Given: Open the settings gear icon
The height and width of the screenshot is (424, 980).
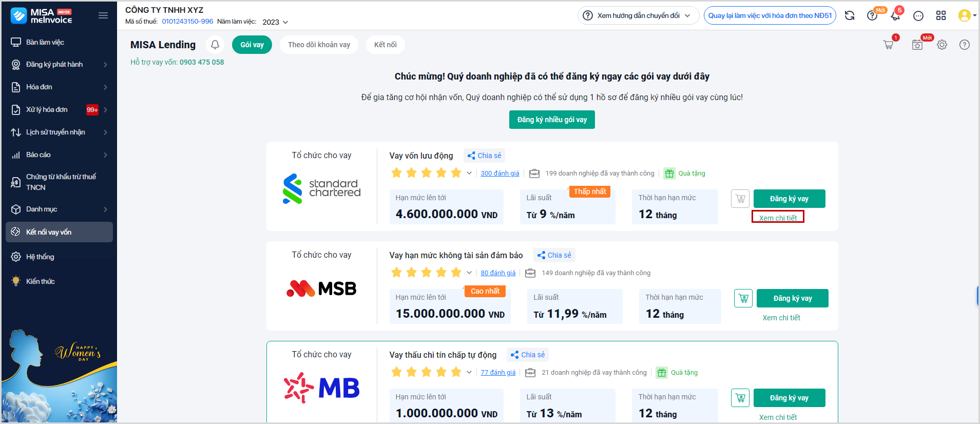Looking at the screenshot, I should pos(941,45).
